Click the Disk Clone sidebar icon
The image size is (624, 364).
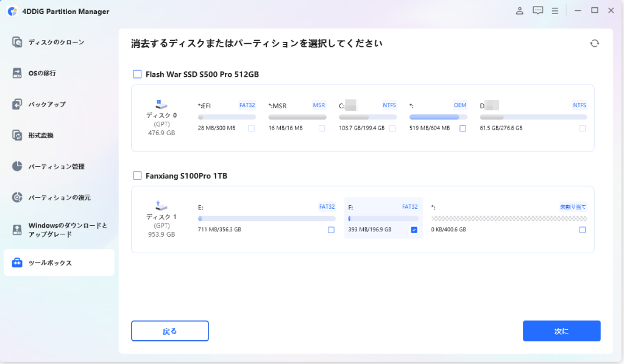(x=17, y=42)
